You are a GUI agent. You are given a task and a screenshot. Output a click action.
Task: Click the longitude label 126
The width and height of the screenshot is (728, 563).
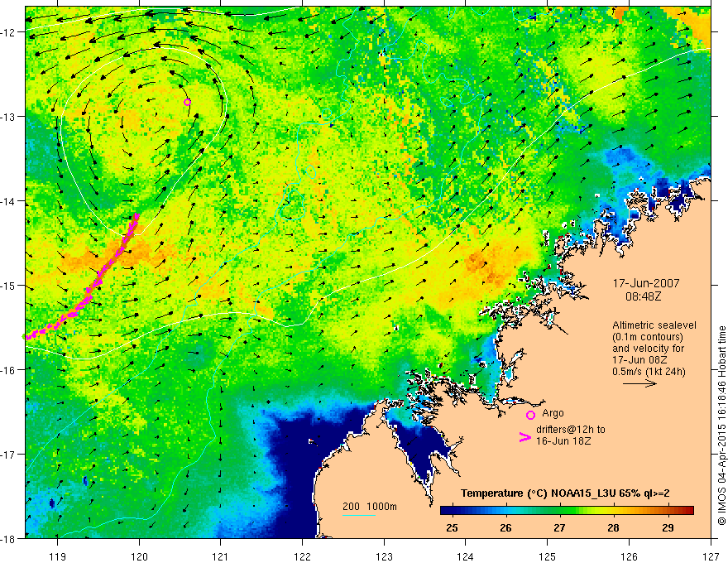coord(629,556)
